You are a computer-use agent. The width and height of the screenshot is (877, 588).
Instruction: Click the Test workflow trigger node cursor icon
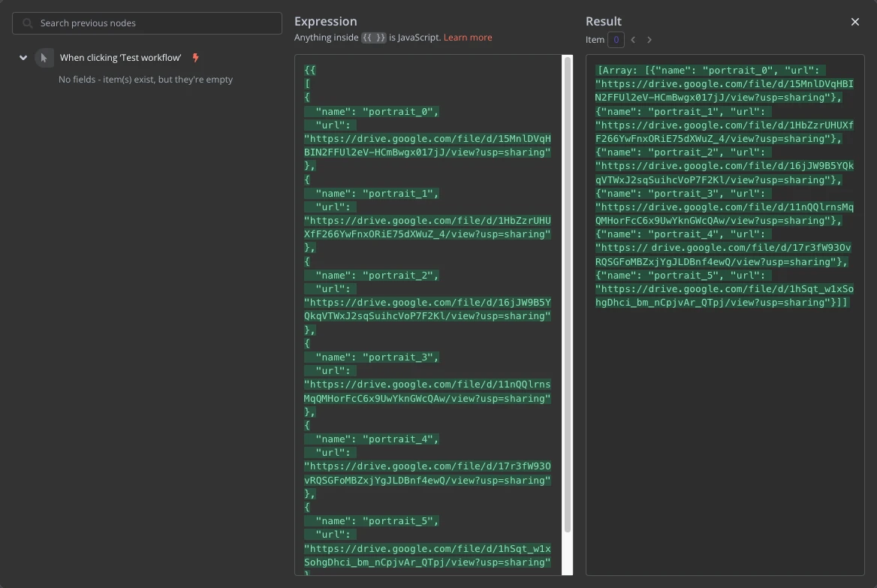[x=44, y=58]
